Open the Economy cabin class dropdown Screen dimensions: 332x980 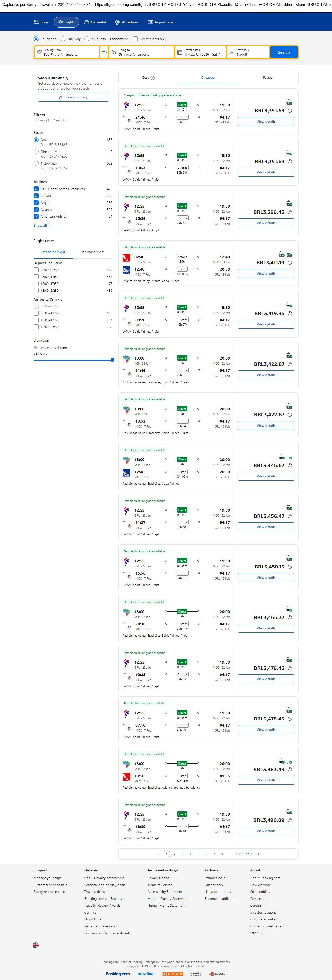tap(119, 39)
